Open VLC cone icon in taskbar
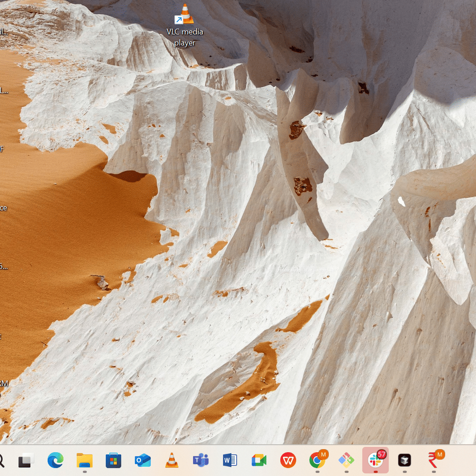This screenshot has height=476, width=476. tap(171, 460)
